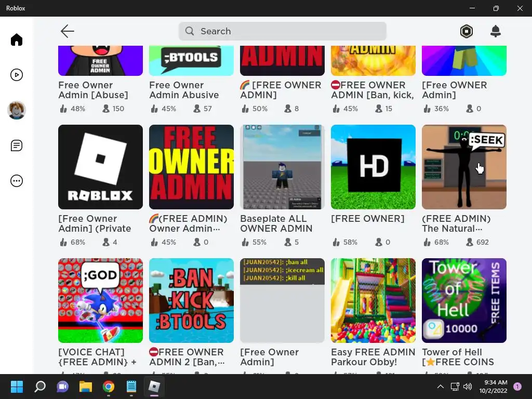
Task: Select the Roblox taskbar icon
Action: 154,387
